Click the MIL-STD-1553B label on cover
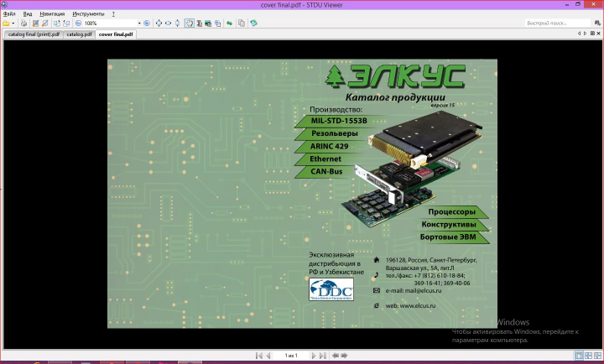The width and height of the screenshot is (604, 364). [339, 121]
